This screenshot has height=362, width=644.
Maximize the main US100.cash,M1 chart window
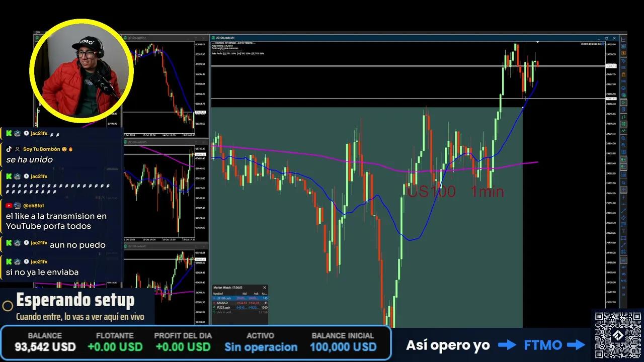(x=607, y=38)
